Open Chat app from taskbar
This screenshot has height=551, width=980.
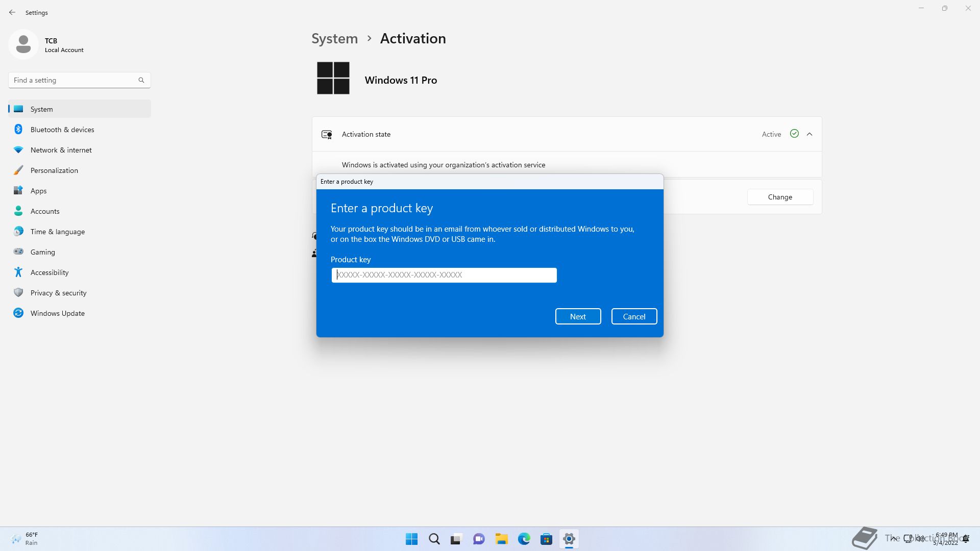(479, 539)
